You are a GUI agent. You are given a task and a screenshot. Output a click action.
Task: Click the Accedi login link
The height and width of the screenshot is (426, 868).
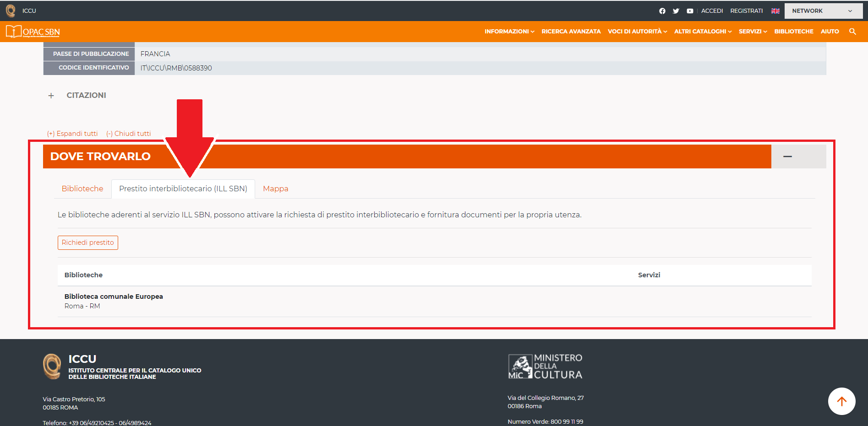pos(712,11)
